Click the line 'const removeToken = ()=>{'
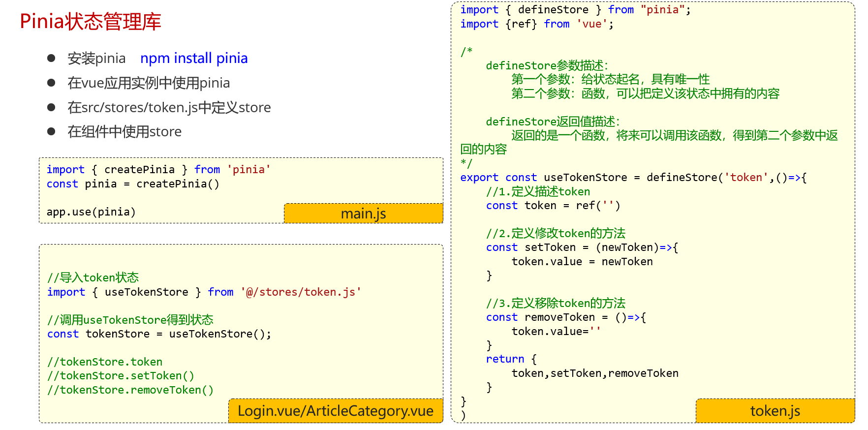 (566, 317)
